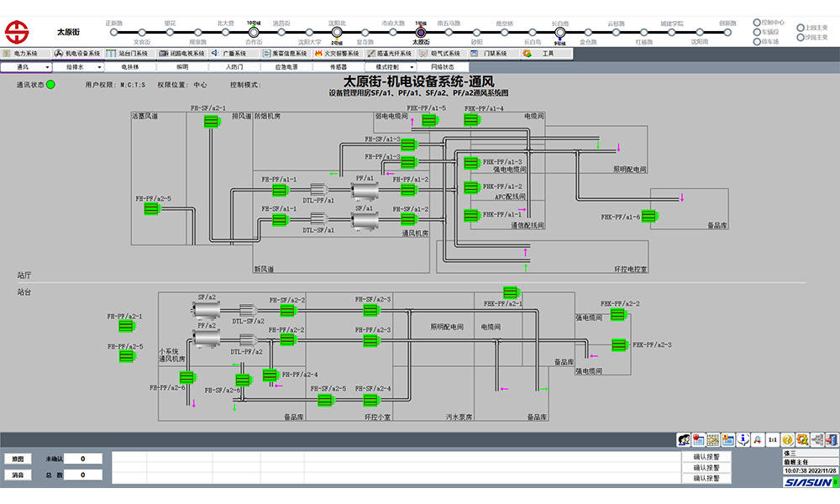Click the PF/a1 exhaust fan unit
Image resolution: width=840 pixels, height=504 pixels.
[365, 193]
